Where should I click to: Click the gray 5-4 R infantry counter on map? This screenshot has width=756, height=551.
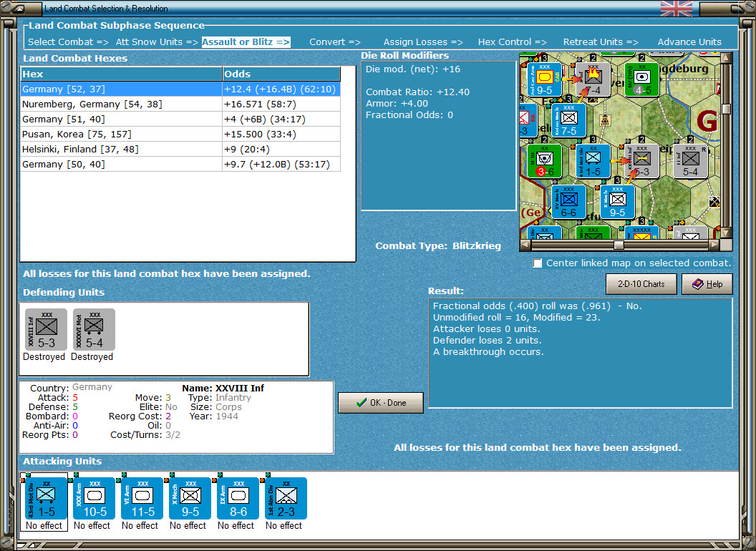click(690, 161)
